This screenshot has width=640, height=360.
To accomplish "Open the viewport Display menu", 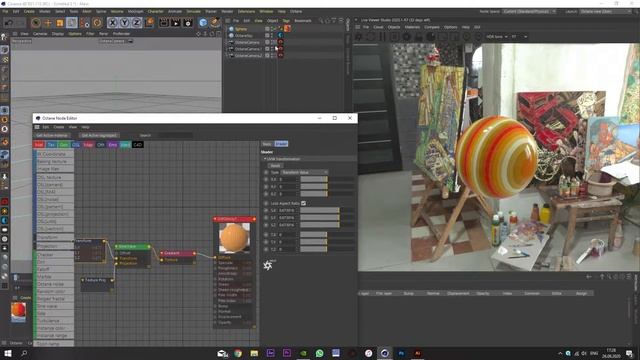I will [x=58, y=34].
